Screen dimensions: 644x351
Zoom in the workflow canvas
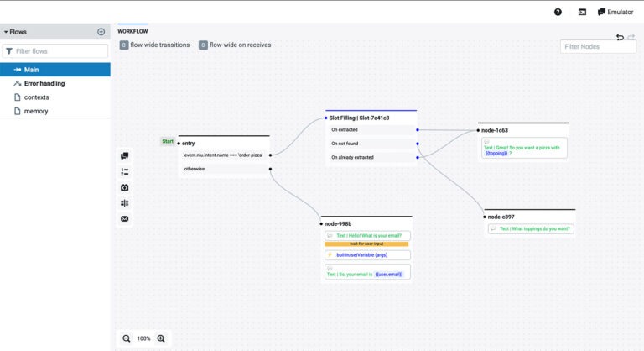point(161,338)
